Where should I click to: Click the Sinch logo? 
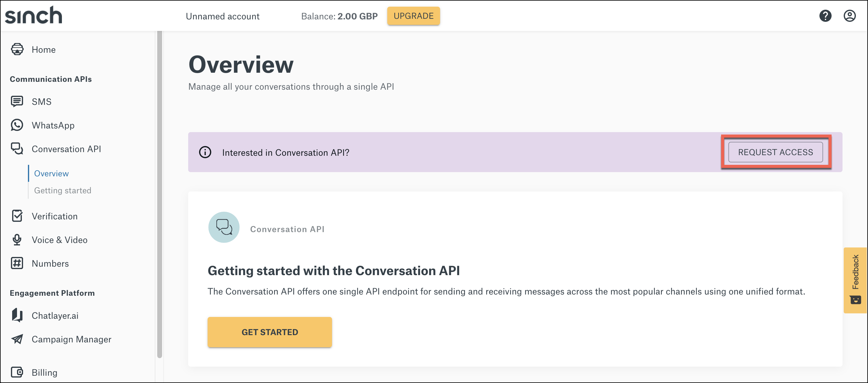34,15
